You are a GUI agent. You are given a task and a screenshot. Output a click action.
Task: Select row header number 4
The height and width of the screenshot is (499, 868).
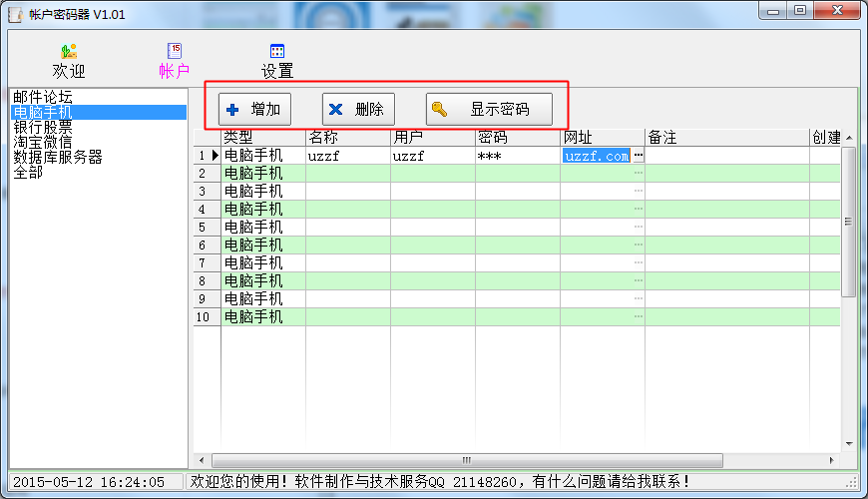pyautogui.click(x=208, y=210)
